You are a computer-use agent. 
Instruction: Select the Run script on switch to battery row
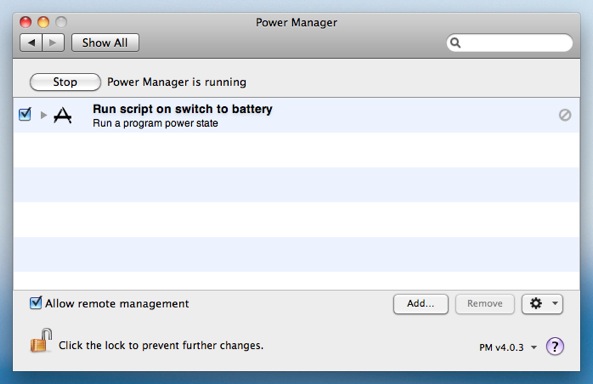(x=296, y=115)
